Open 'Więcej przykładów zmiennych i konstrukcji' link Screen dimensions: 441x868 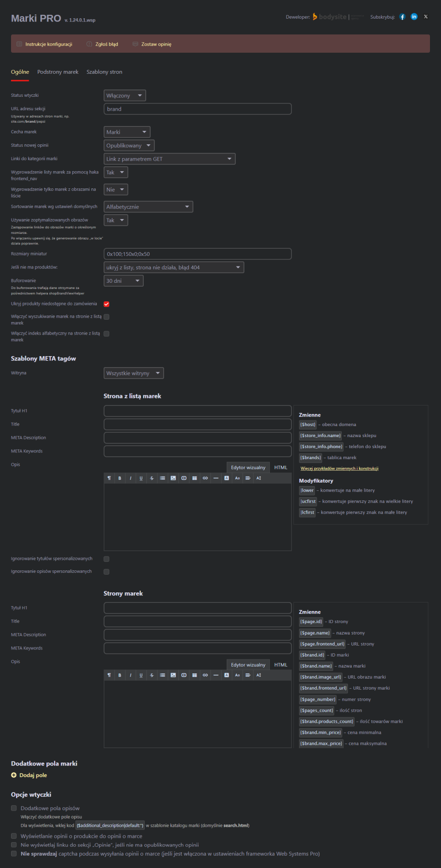[x=339, y=469]
